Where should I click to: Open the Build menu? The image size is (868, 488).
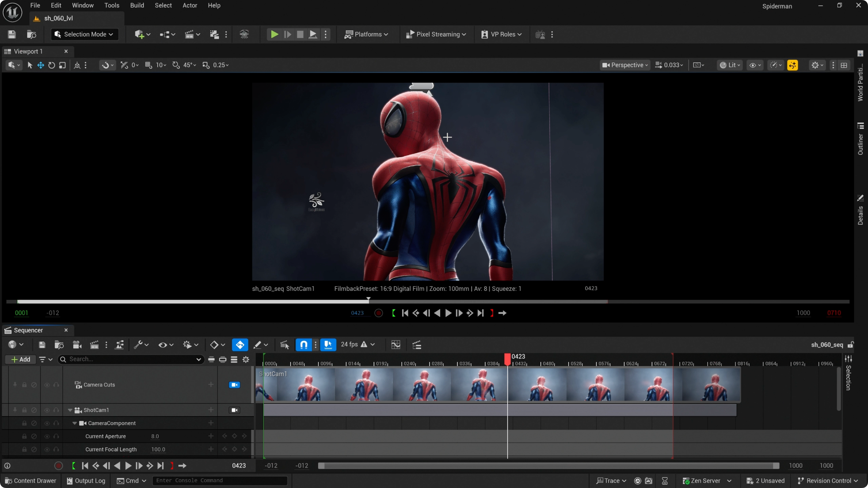click(137, 5)
